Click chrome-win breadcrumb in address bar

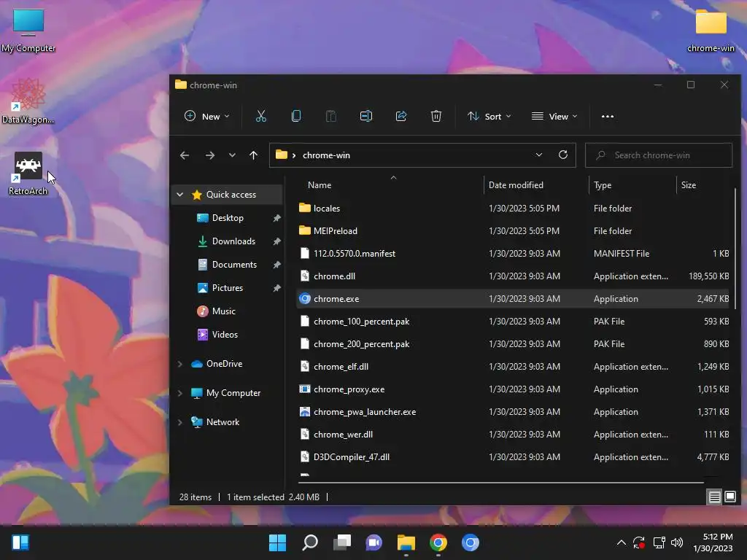[326, 155]
